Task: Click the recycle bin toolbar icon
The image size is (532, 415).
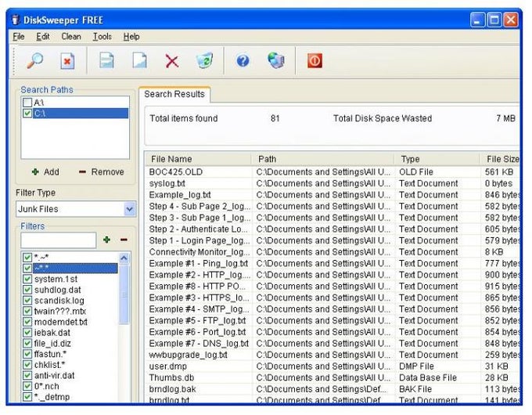Action: coord(205,61)
